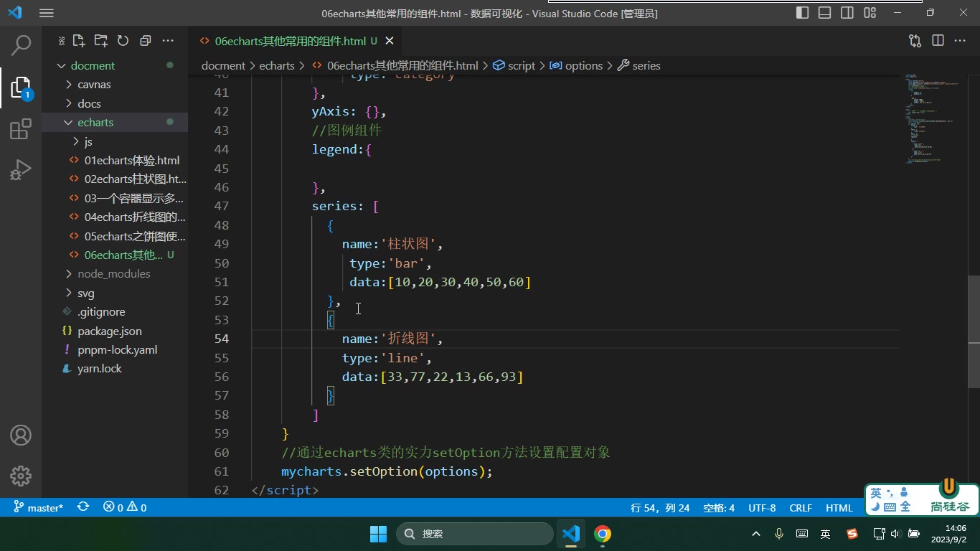980x551 pixels.
Task: Expand the node_modules folder
Action: point(115,274)
